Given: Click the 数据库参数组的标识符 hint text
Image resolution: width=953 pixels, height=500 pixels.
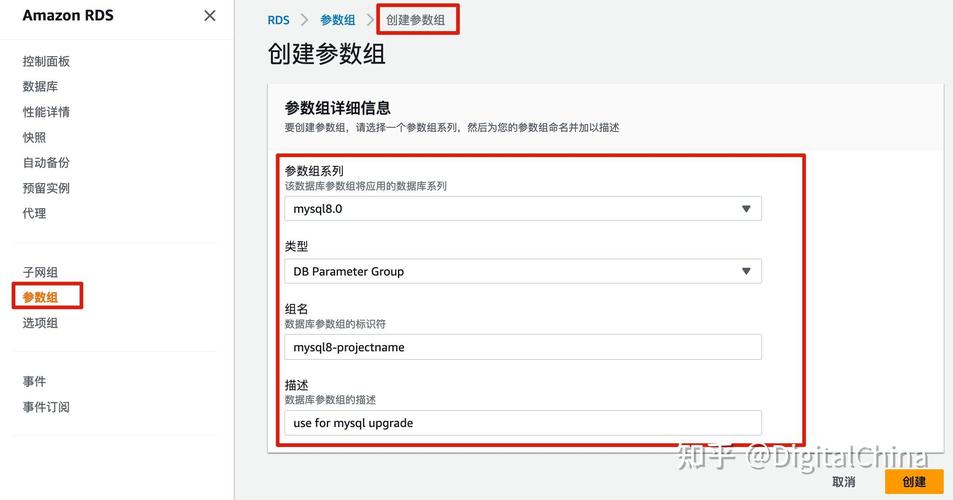Looking at the screenshot, I should click(335, 324).
